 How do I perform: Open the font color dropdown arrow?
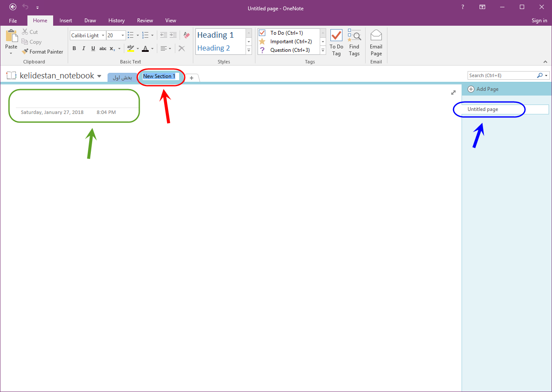[x=152, y=48]
